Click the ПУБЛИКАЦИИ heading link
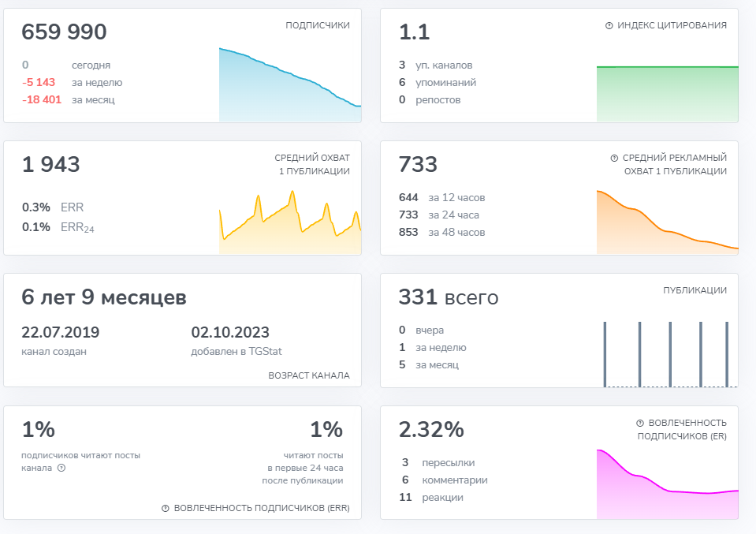The image size is (756, 534). tap(695, 291)
